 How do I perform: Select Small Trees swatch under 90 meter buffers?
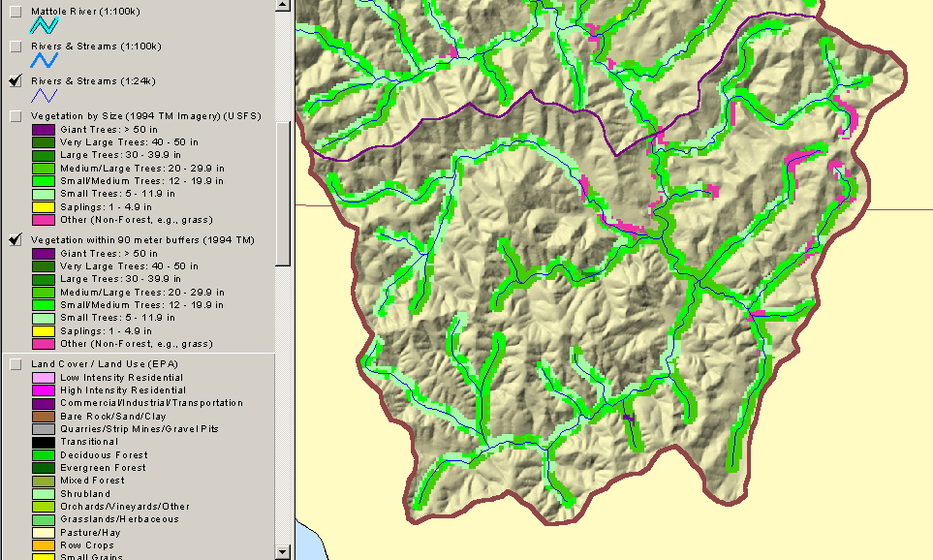pos(44,318)
